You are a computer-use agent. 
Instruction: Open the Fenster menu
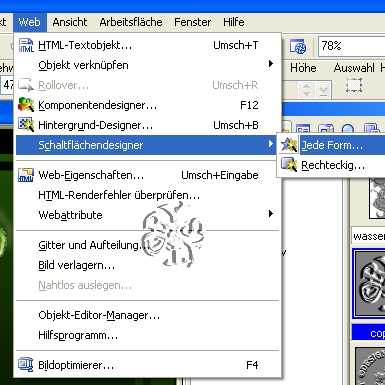coord(192,22)
